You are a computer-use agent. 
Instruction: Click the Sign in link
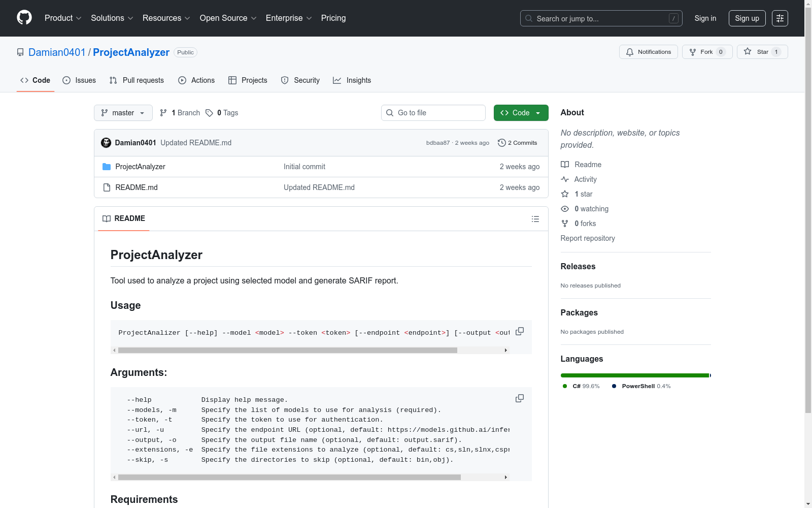705,18
